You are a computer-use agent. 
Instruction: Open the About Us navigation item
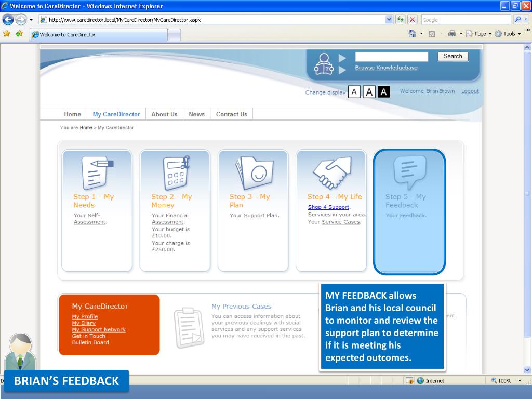[x=164, y=114]
